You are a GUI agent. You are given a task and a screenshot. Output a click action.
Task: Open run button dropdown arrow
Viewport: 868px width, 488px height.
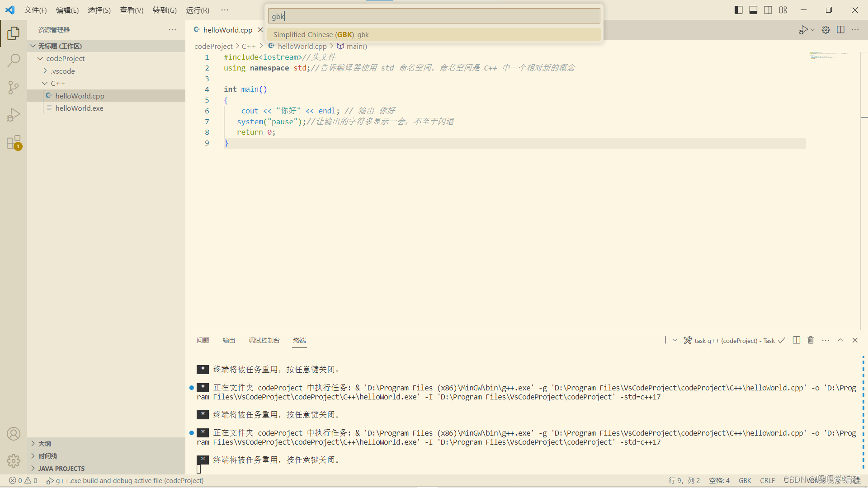(813, 30)
